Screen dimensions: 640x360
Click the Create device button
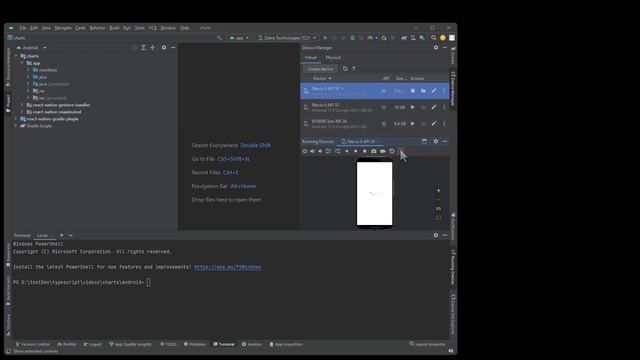320,69
